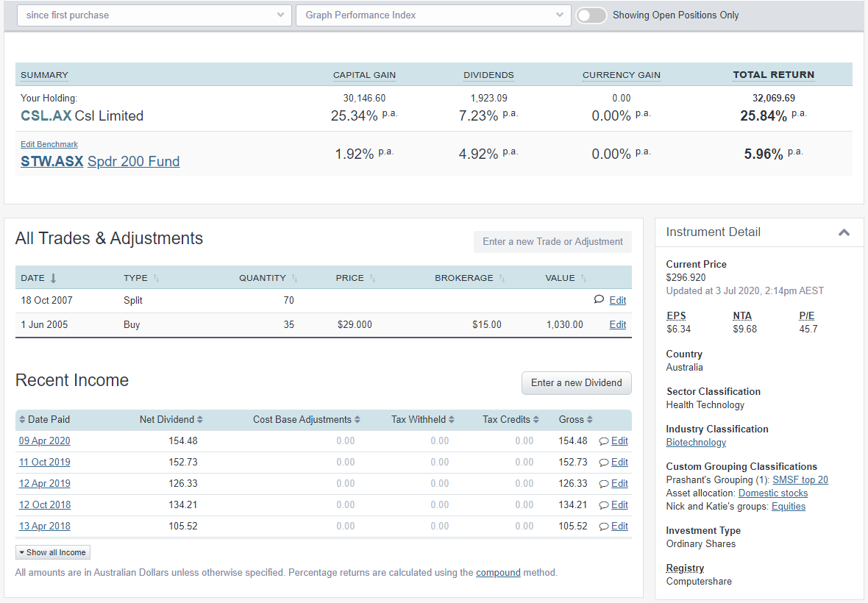The image size is (868, 603).
Task: Open the Graph Performance Index dropdown
Action: (x=433, y=15)
